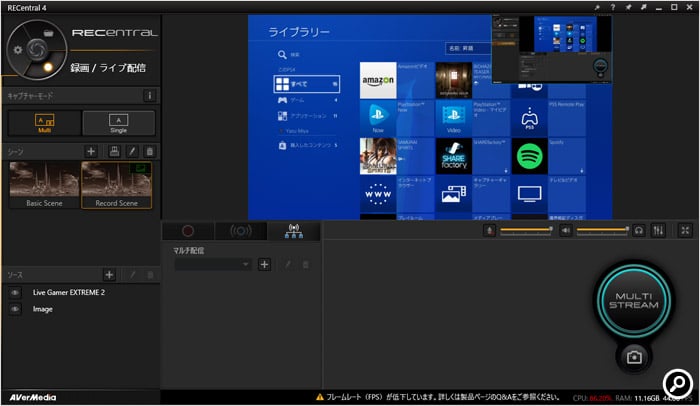Mute the microphone input
Viewport: 700px width, 406px height.
point(490,230)
